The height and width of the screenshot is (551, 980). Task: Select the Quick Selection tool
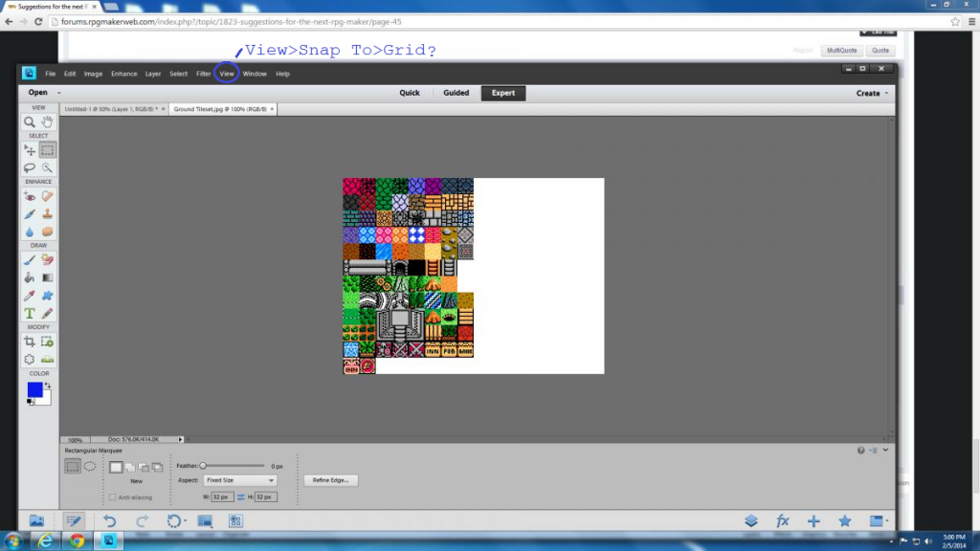click(48, 167)
